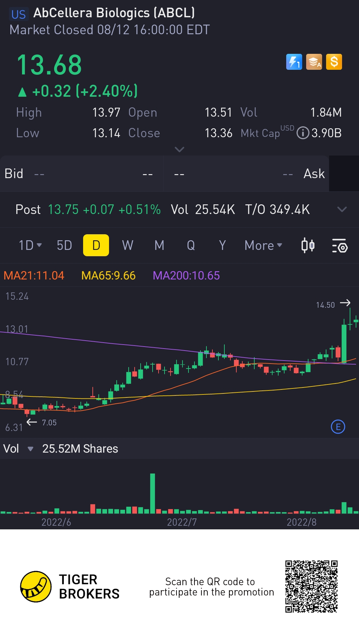Select the D daily chart tab

[x=96, y=245]
